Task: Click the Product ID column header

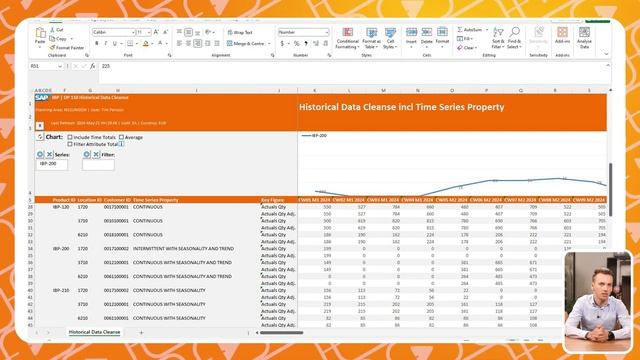Action: [64, 200]
